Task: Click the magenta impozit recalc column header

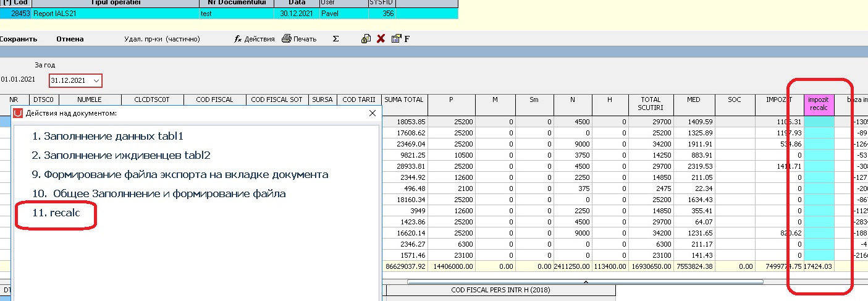Action: pos(819,104)
